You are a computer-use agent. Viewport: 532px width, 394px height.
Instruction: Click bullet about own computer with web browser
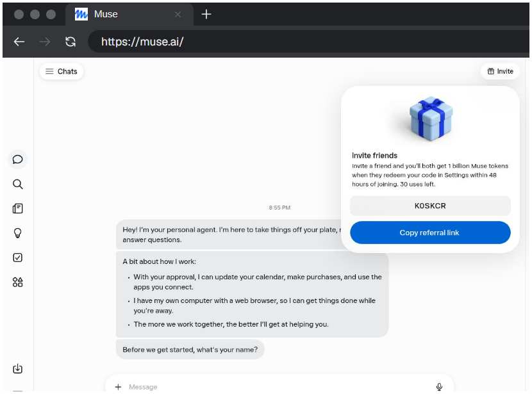click(x=254, y=306)
